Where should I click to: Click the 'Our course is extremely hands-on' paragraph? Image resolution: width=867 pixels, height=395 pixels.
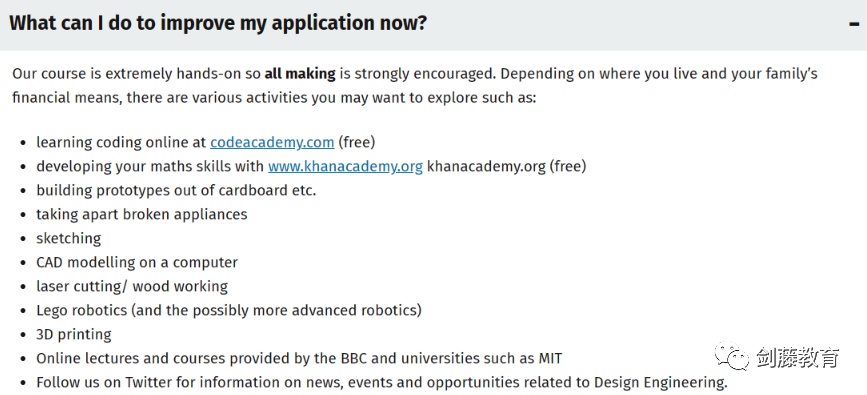pyautogui.click(x=415, y=86)
